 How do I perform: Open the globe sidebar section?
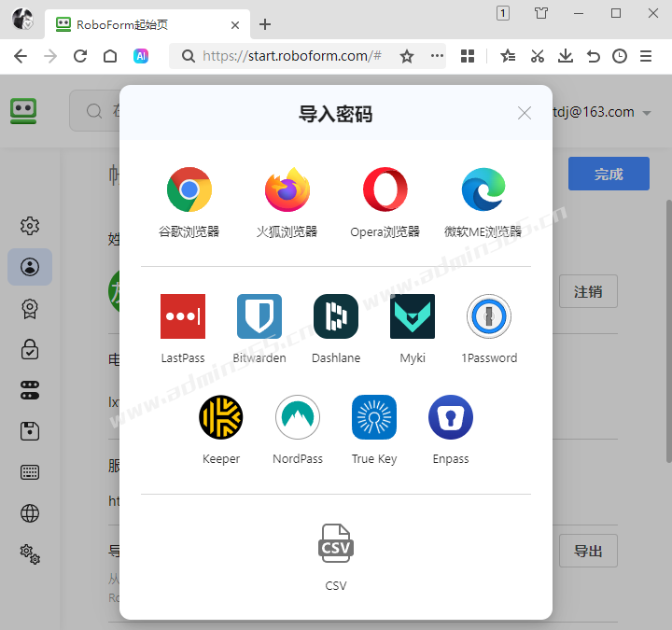[x=30, y=513]
